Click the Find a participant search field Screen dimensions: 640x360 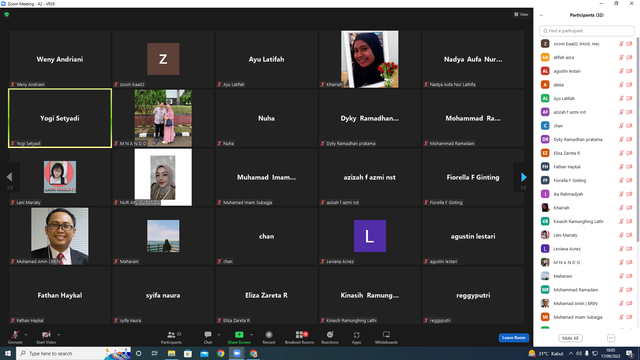pos(587,31)
